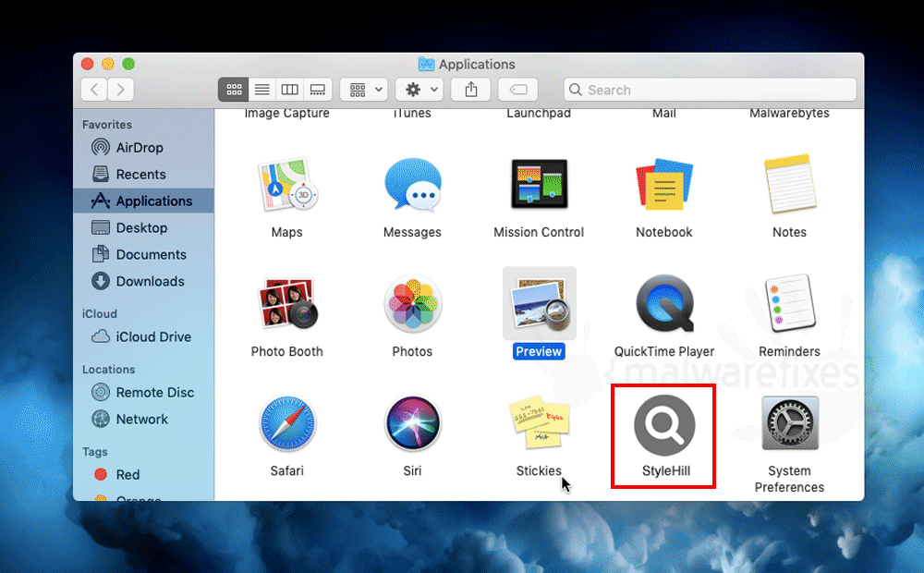Open iCloud Drive in the sidebar
This screenshot has height=573, width=924.
click(143, 336)
